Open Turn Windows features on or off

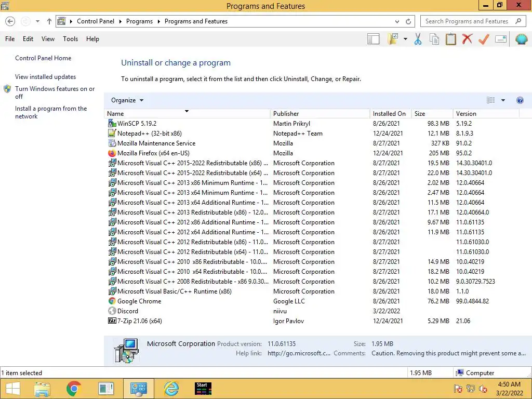coord(55,92)
